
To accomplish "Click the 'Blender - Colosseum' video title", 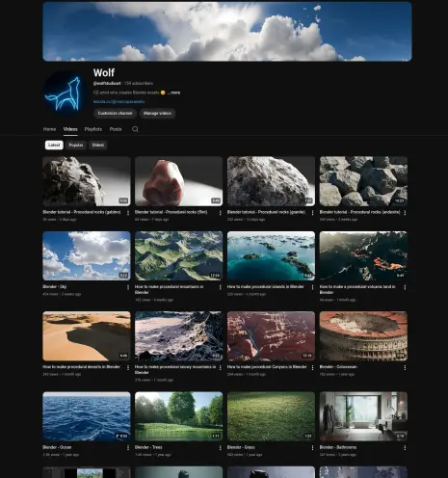I will coord(338,367).
